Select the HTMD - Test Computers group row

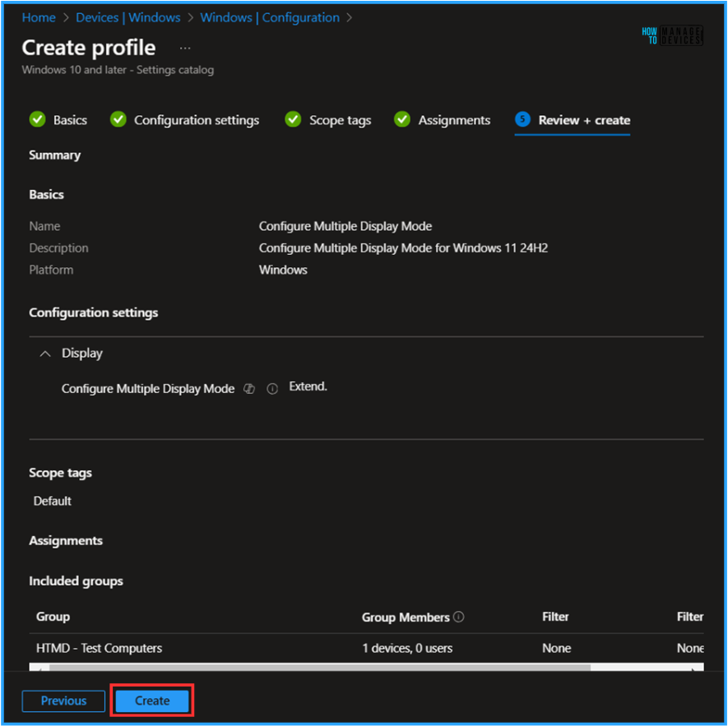click(x=366, y=648)
